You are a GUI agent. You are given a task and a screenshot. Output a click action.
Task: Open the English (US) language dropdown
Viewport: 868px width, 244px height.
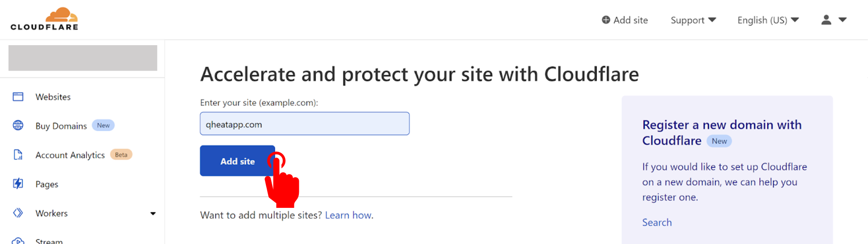coord(768,20)
